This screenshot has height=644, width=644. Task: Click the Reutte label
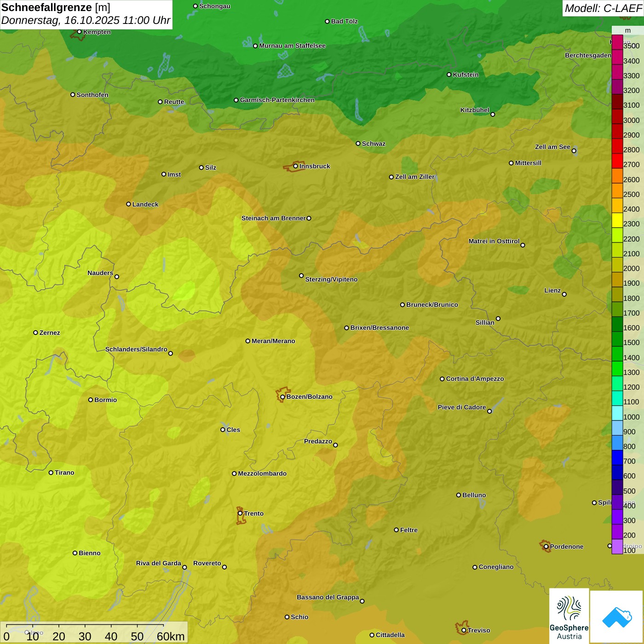(174, 102)
